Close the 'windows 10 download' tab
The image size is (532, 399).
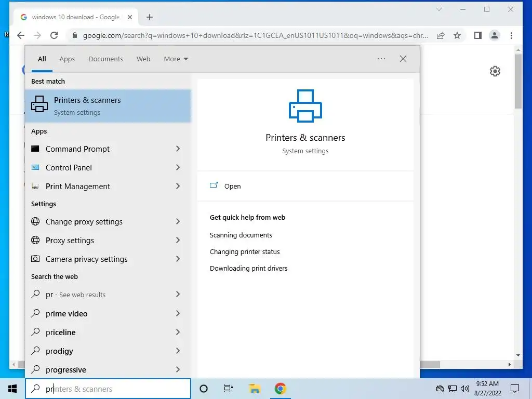click(x=129, y=17)
